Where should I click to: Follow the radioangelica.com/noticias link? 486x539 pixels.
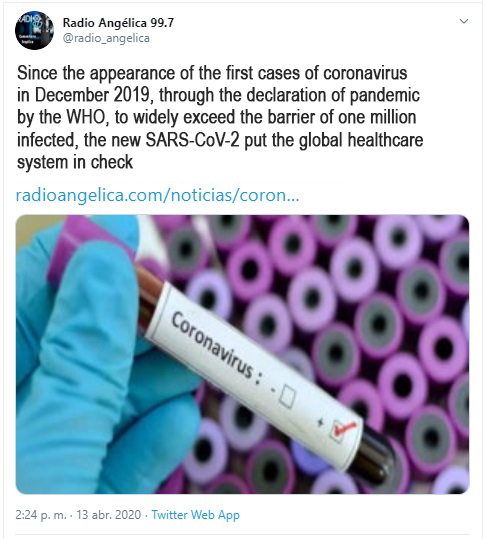(157, 195)
